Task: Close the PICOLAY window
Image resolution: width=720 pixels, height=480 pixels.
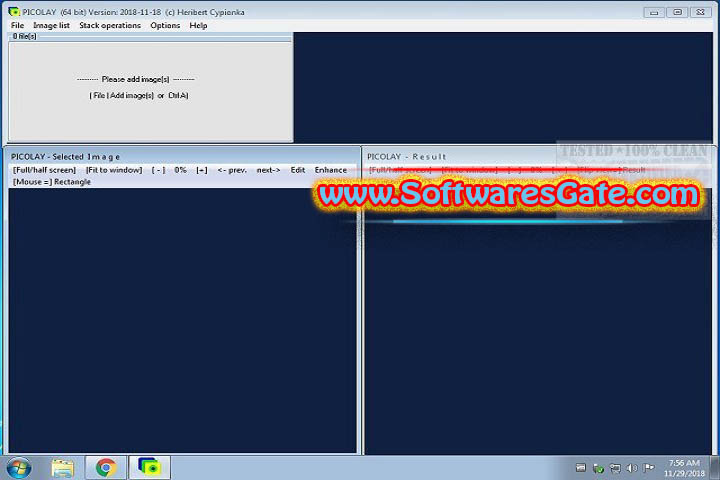Action: point(701,12)
